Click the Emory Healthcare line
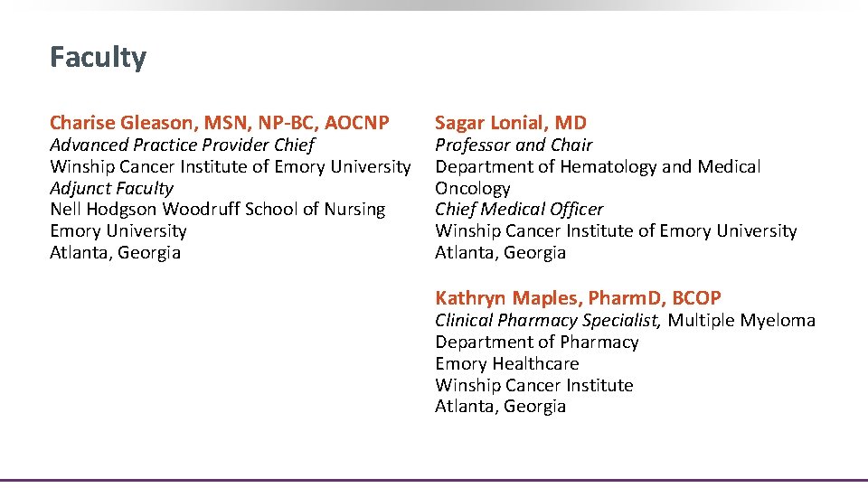The image size is (868, 488). click(x=506, y=363)
